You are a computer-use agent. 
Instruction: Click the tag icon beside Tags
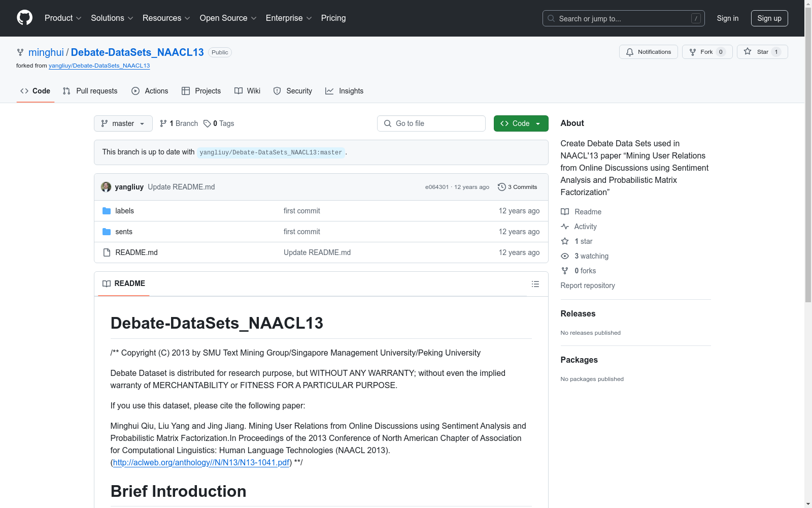click(x=207, y=123)
